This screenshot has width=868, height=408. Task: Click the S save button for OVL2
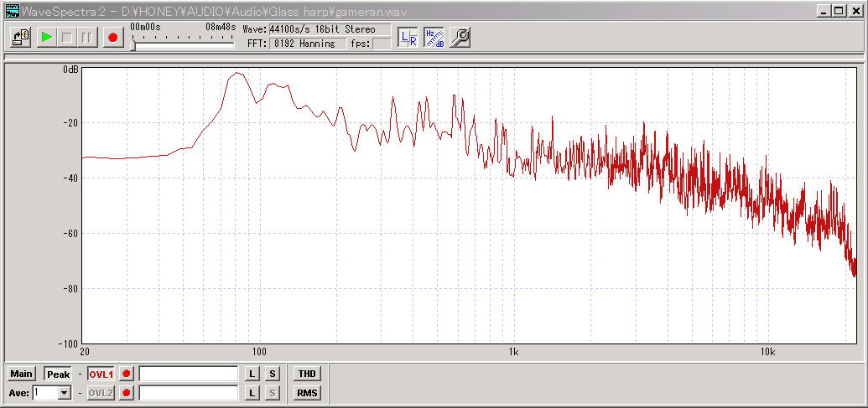tap(272, 393)
